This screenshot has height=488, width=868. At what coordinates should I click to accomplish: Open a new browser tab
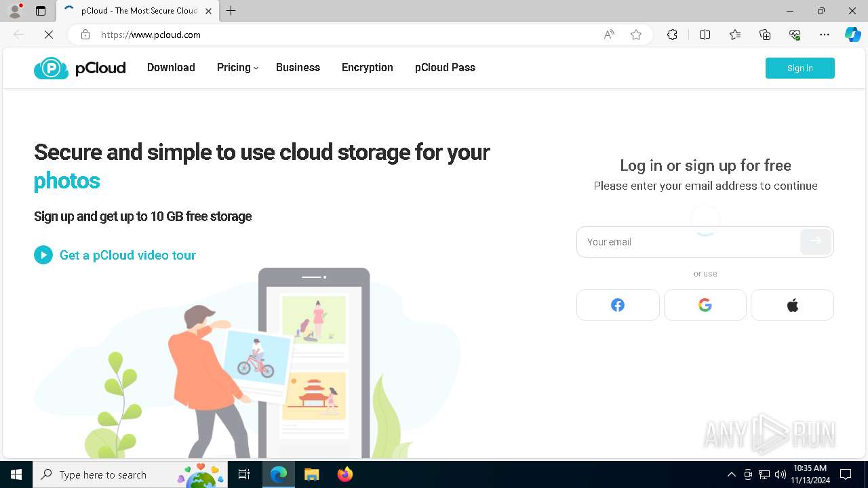(231, 11)
